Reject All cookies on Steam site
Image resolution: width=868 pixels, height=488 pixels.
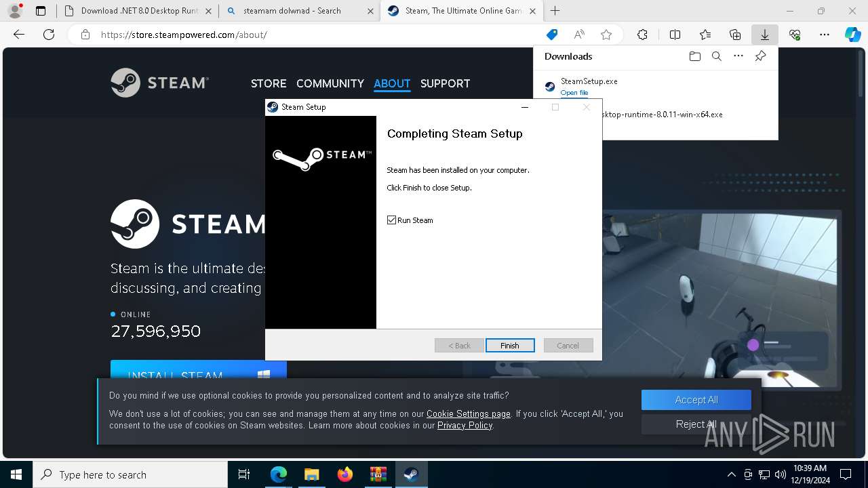pyautogui.click(x=696, y=424)
